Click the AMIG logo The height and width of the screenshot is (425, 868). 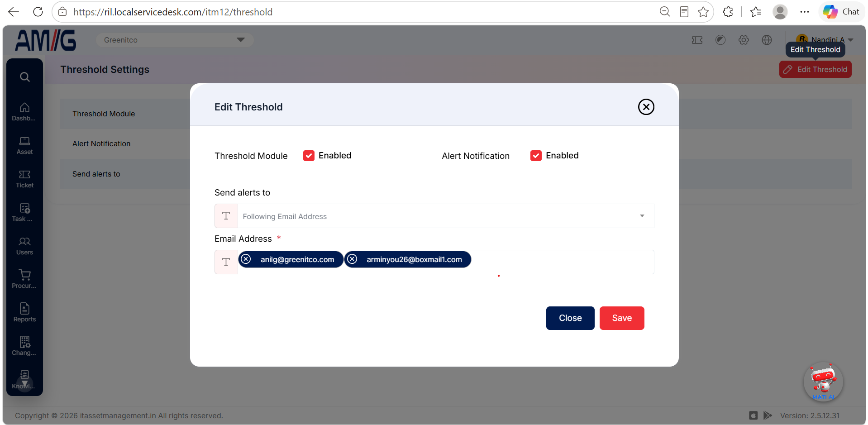[45, 40]
